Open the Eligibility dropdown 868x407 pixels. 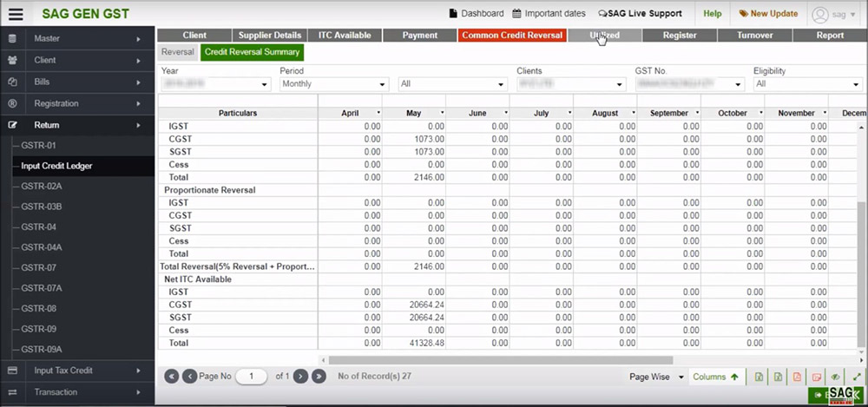click(806, 84)
